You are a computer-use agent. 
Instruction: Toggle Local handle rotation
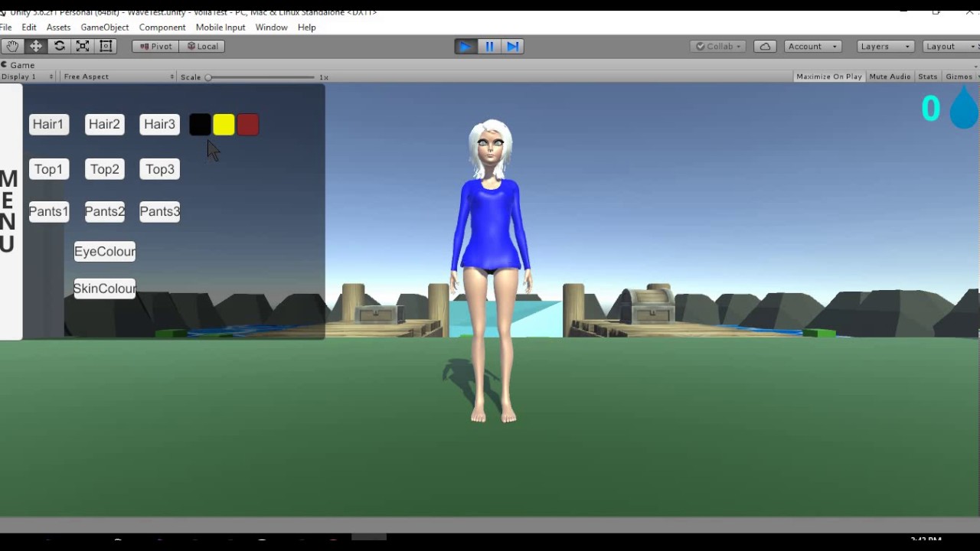pos(202,46)
